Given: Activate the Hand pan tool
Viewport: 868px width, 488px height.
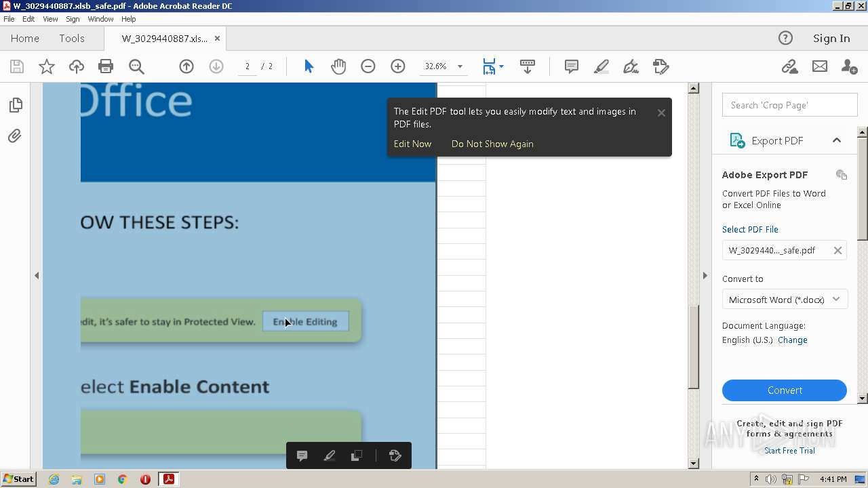Looking at the screenshot, I should click(338, 66).
